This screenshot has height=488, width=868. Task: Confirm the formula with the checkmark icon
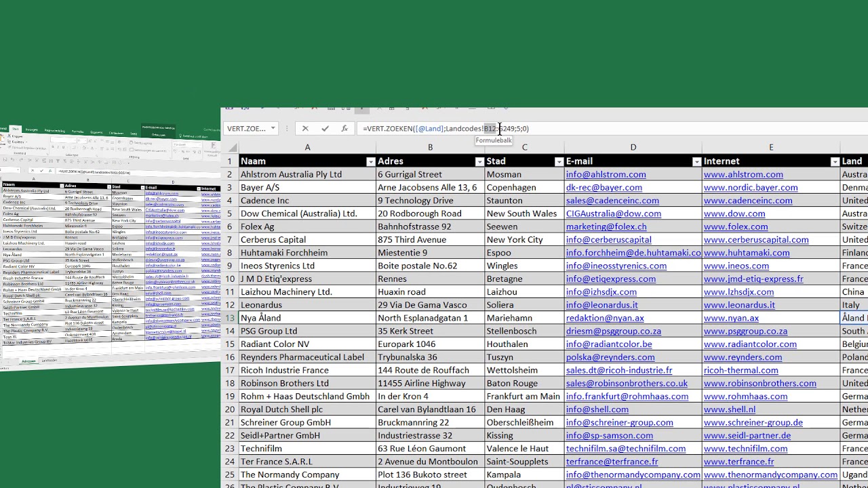tap(325, 128)
